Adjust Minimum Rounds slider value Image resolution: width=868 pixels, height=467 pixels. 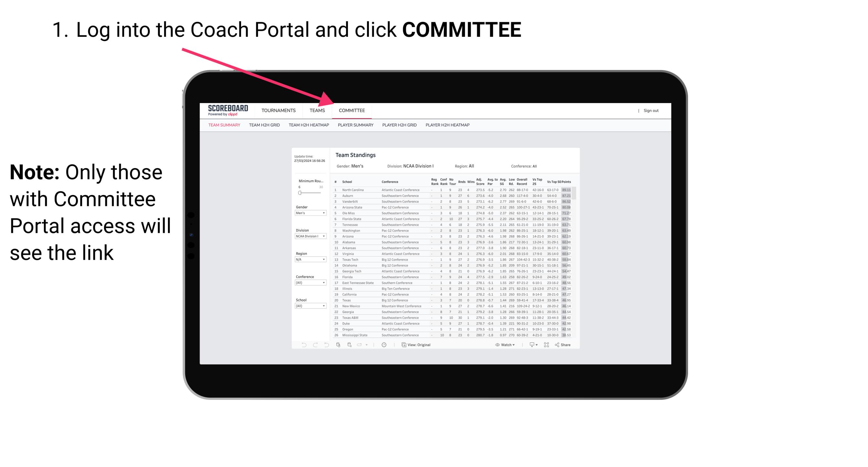[300, 193]
